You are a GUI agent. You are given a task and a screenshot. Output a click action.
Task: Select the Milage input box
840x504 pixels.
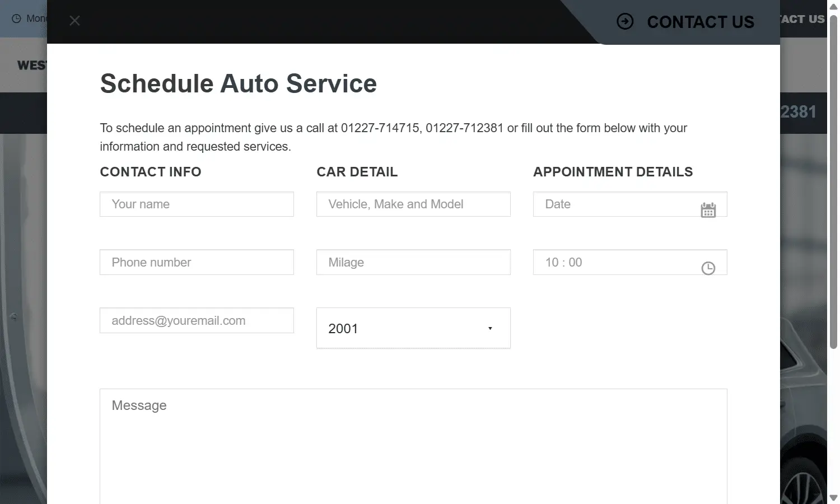413,263
